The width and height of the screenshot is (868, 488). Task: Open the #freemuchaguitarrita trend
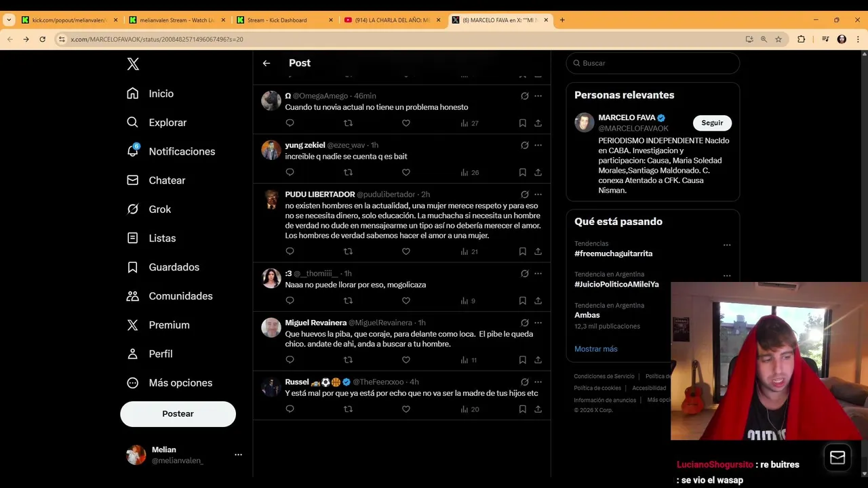tap(613, 253)
